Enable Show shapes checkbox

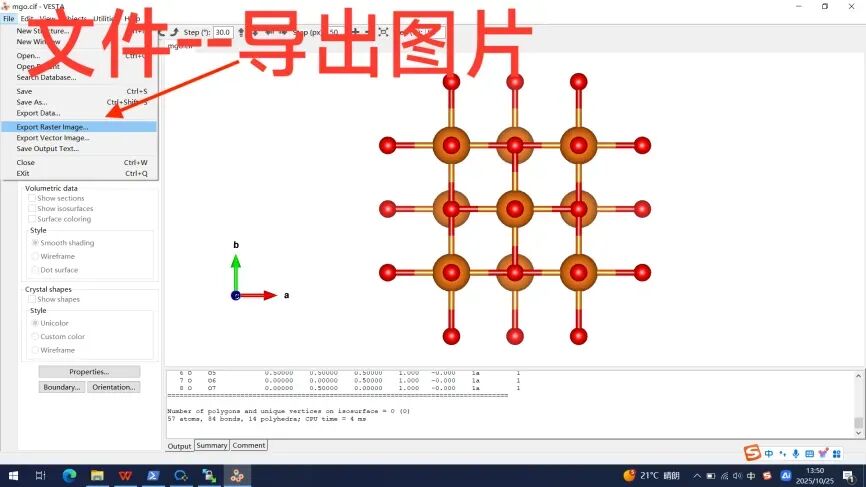point(32,299)
